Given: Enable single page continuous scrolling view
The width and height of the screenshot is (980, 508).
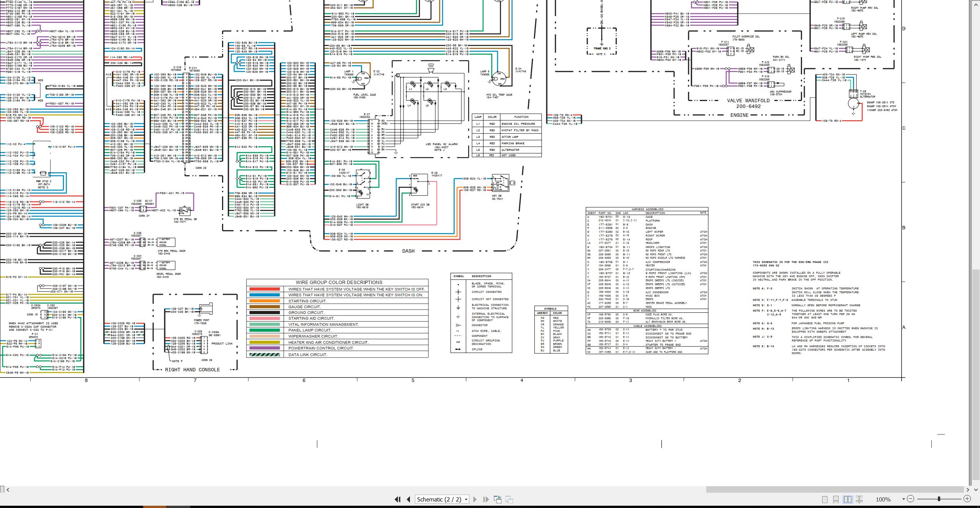Looking at the screenshot, I should [x=836, y=499].
